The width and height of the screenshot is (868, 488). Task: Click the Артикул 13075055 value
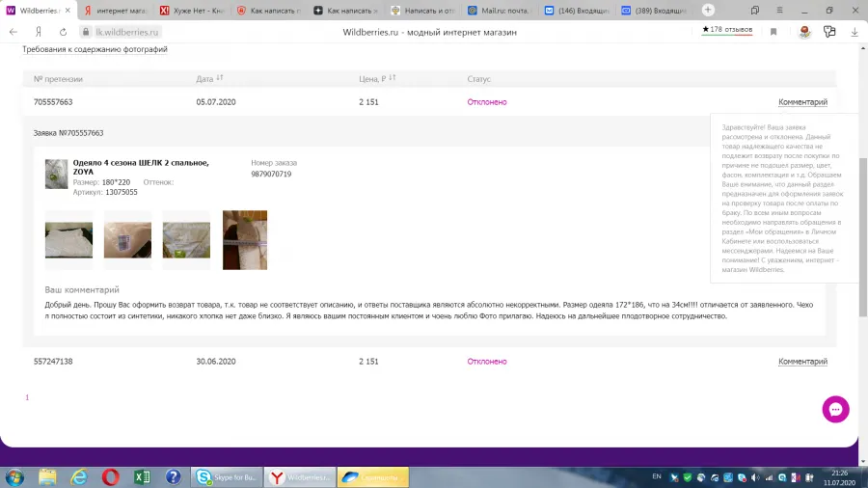tap(122, 192)
